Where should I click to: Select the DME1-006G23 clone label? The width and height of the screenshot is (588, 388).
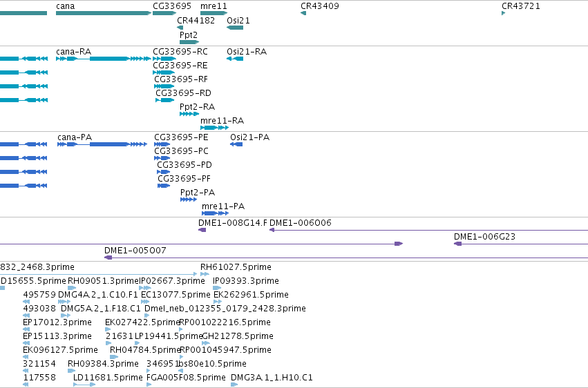484,237
